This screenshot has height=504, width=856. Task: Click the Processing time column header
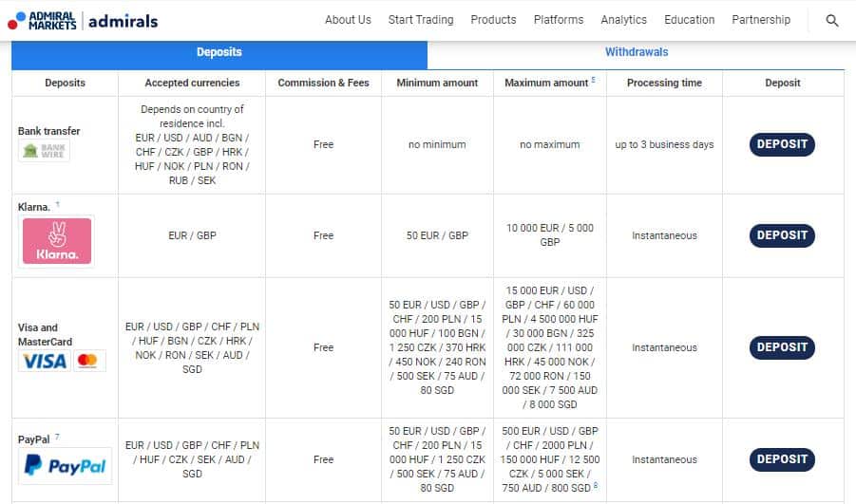(664, 83)
